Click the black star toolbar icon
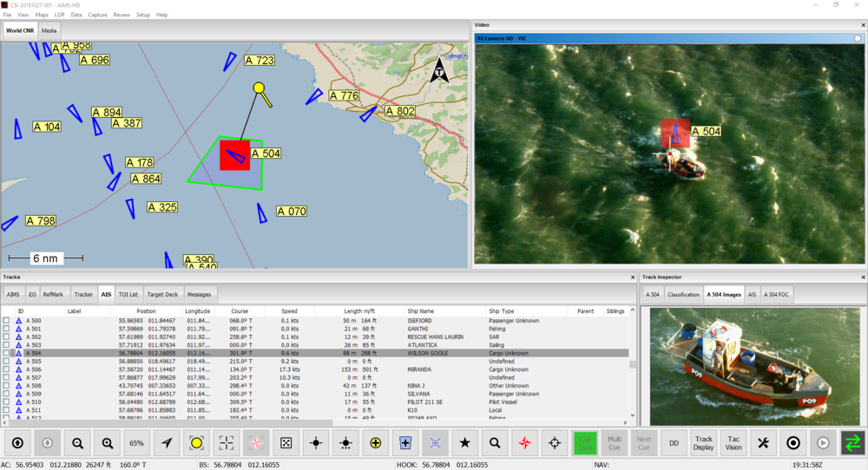This screenshot has width=868, height=470. coord(465,443)
